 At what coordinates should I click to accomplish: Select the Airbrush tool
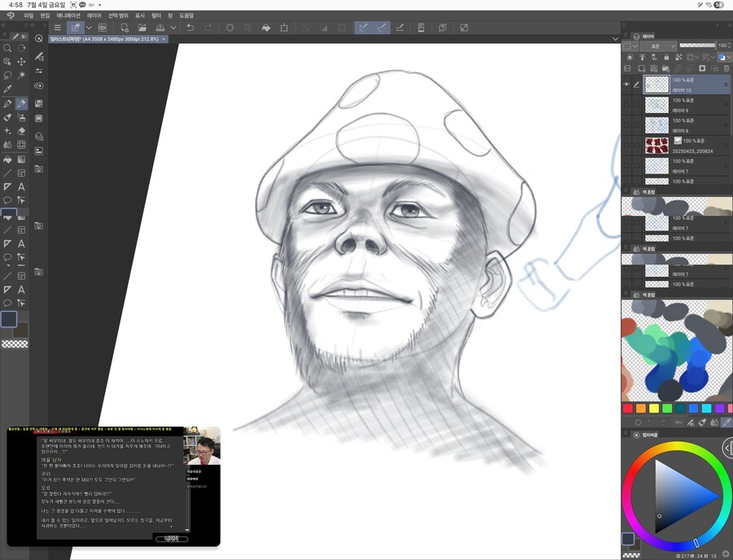[x=21, y=117]
